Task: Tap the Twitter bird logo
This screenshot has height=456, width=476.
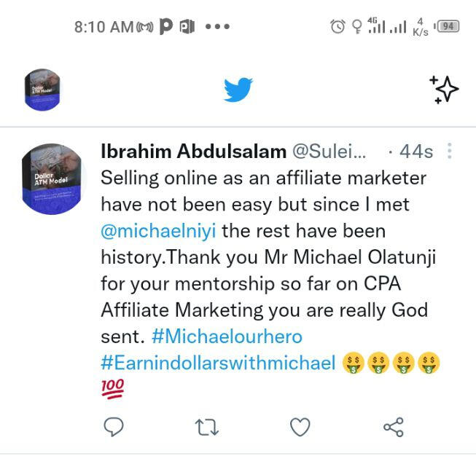Action: point(238,90)
